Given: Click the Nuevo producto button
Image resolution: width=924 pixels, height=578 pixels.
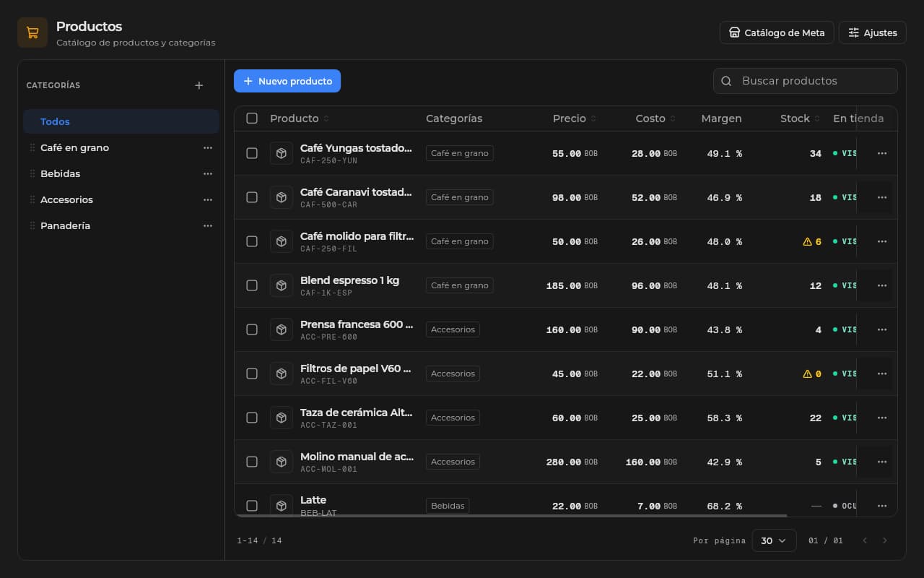Looking at the screenshot, I should point(287,81).
